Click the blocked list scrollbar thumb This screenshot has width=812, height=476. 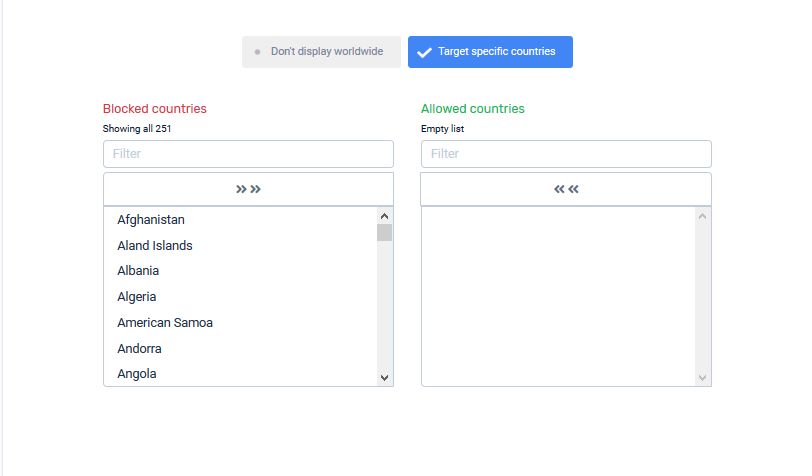(x=384, y=233)
